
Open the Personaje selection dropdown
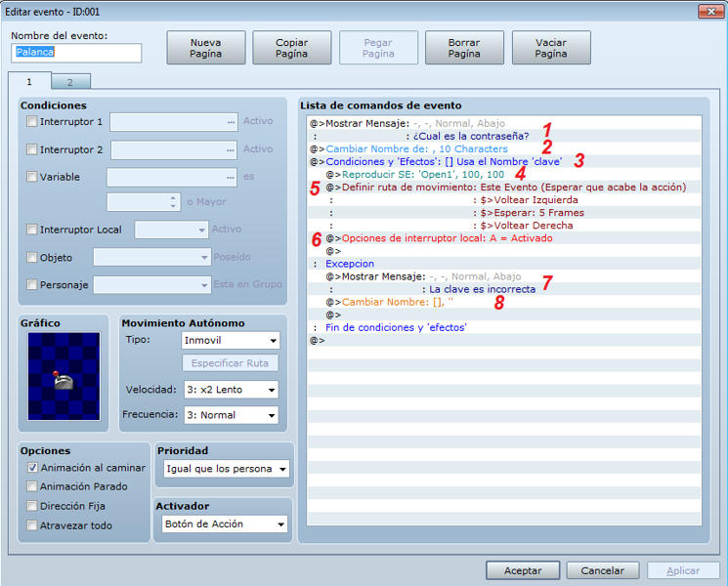(152, 285)
